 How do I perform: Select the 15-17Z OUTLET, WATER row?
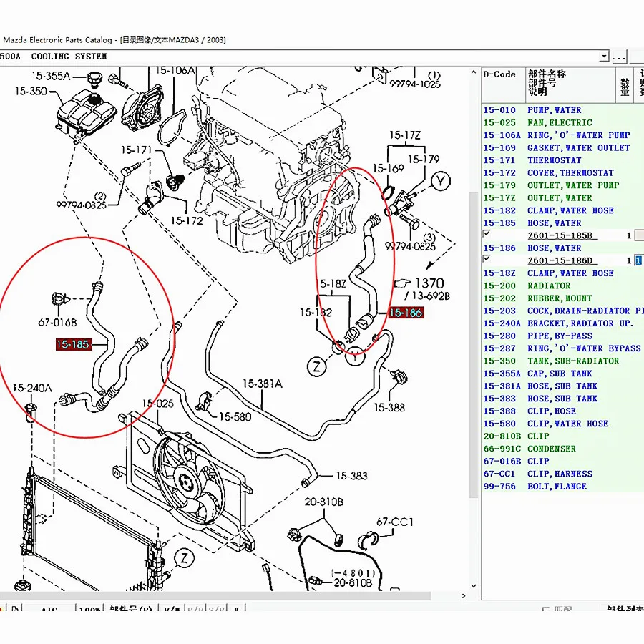pyautogui.click(x=562, y=198)
